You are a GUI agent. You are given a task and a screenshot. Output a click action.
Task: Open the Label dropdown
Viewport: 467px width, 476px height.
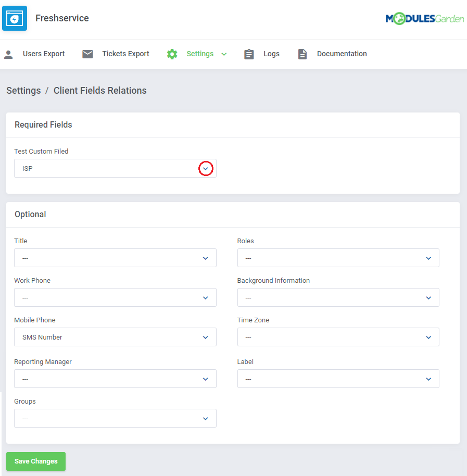point(338,379)
